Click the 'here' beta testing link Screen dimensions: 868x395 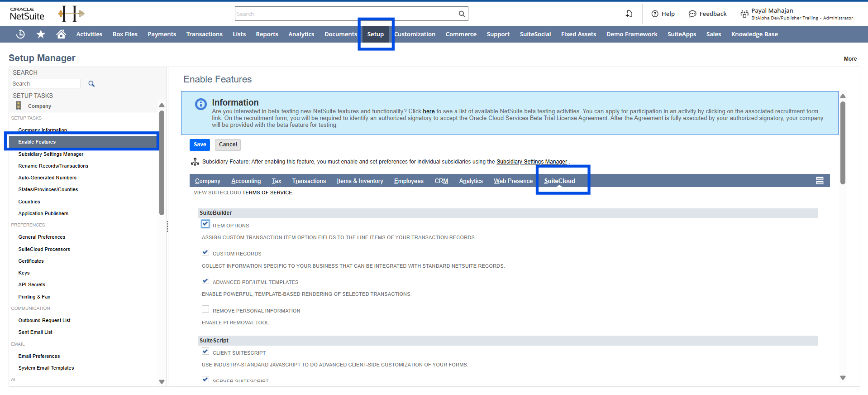[429, 111]
